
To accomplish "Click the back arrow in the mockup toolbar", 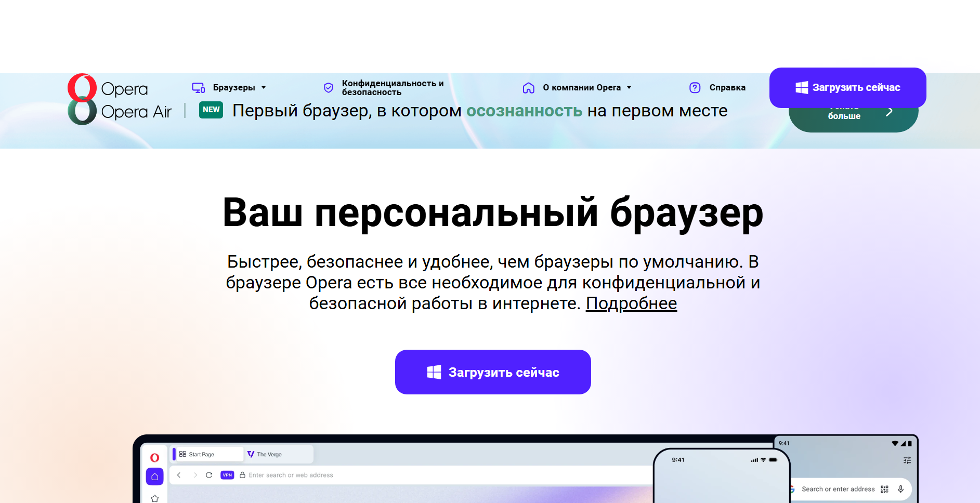I will tap(179, 475).
